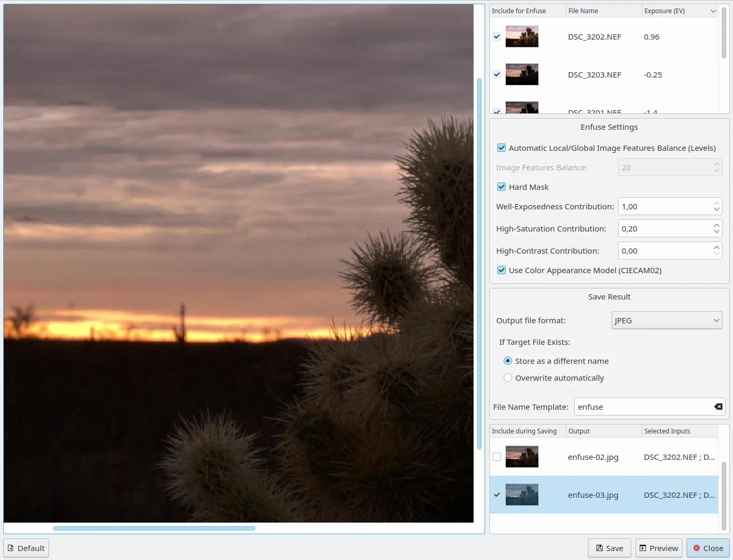Click the DSC_3203.NEF thumbnail image
This screenshot has height=560, width=733.
[x=522, y=75]
